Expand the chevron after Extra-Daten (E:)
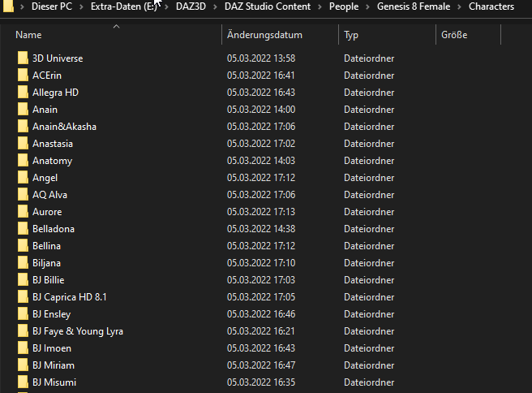The image size is (532, 393). click(166, 6)
